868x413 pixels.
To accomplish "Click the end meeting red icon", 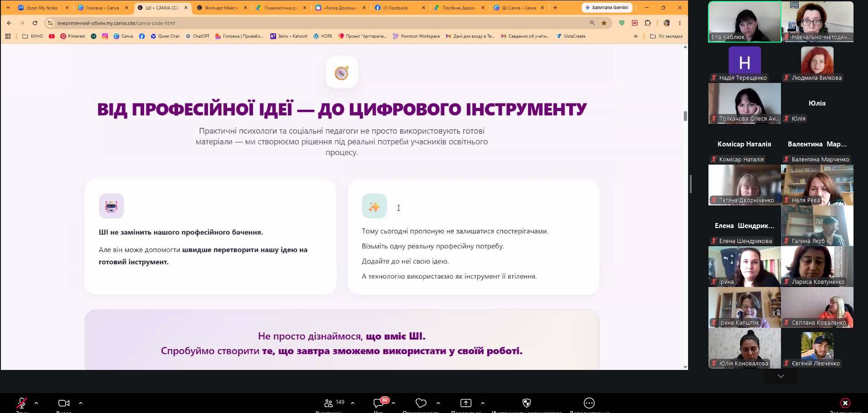I will click(x=845, y=403).
